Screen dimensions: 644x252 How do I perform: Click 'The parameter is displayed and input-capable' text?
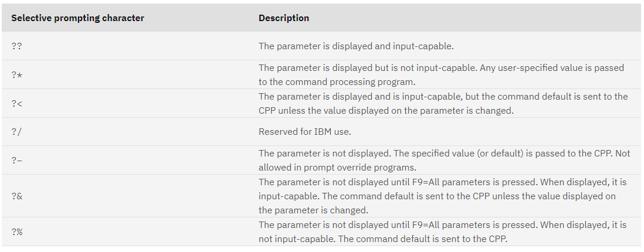[x=355, y=46]
